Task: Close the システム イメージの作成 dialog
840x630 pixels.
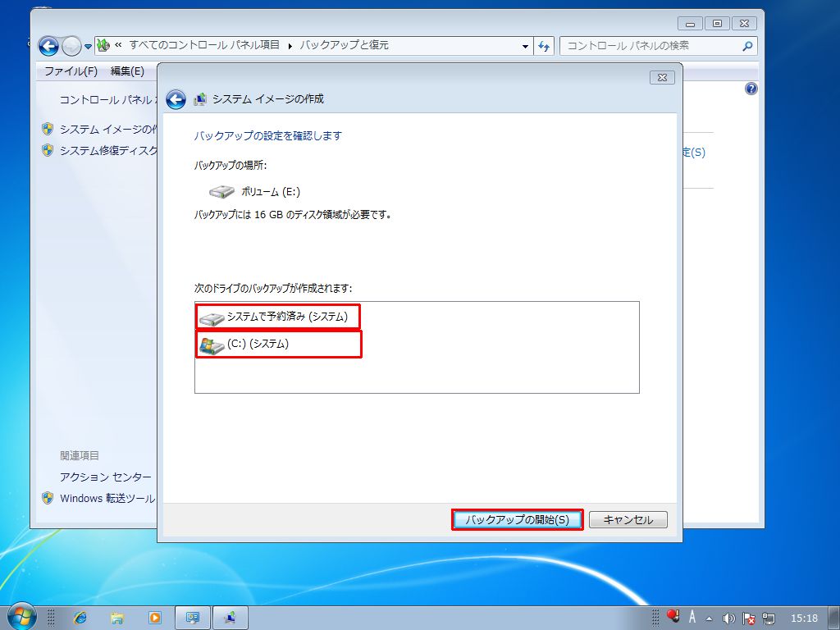Action: [662, 78]
